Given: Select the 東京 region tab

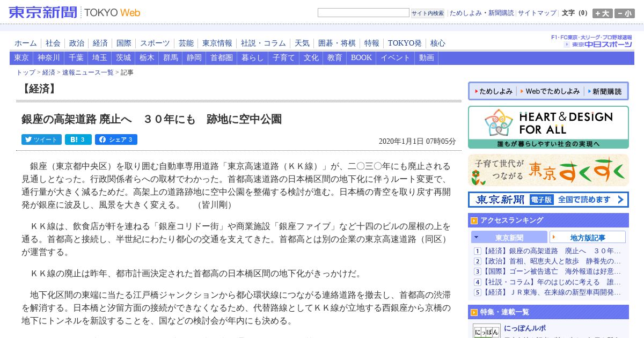Looking at the screenshot, I should coord(21,58).
